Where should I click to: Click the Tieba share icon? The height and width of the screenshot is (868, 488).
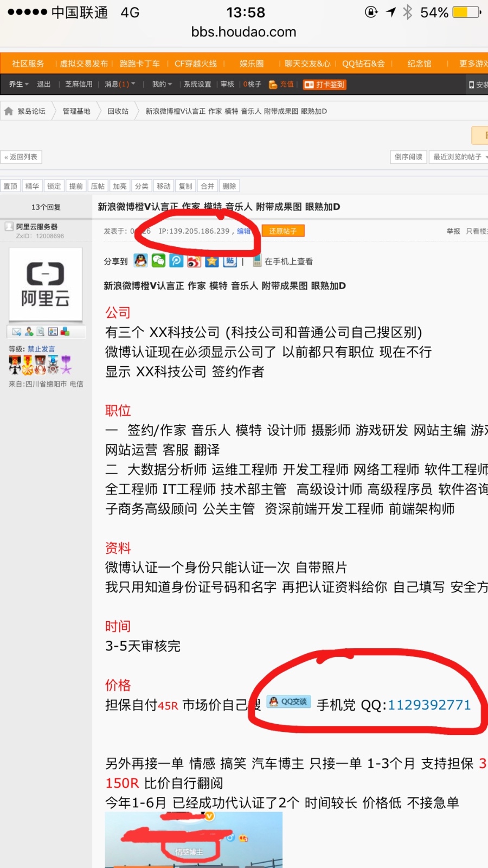point(230,261)
